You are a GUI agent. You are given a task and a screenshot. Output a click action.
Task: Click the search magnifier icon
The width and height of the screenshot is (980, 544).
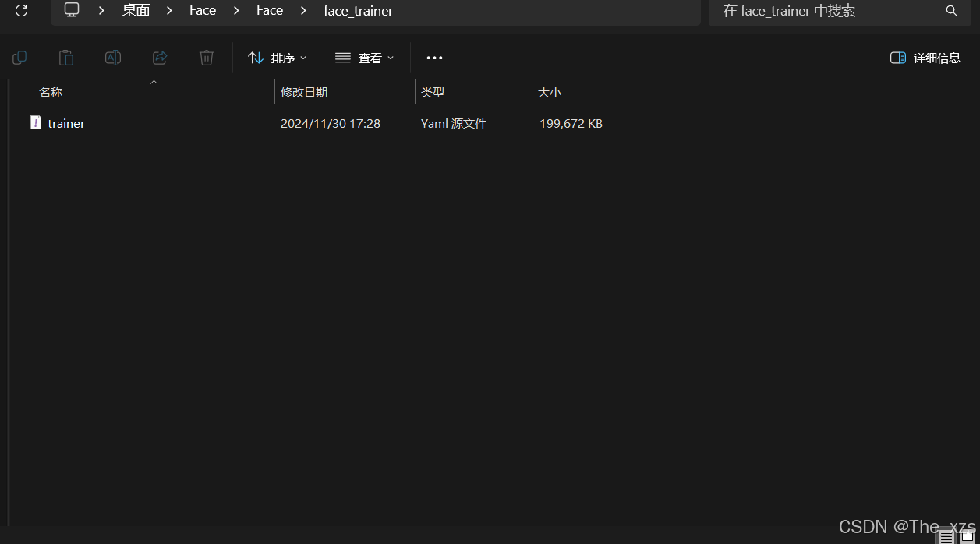tap(951, 11)
